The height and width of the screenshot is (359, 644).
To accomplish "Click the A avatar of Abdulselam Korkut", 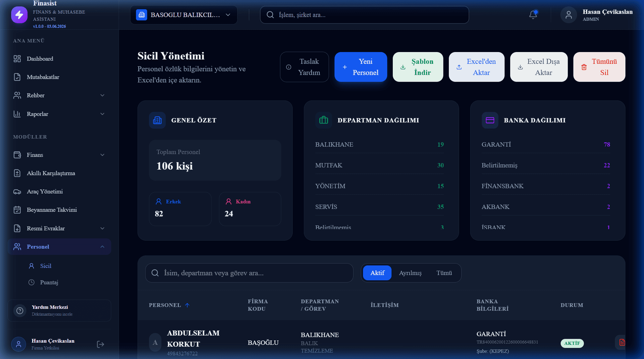I will point(155,343).
